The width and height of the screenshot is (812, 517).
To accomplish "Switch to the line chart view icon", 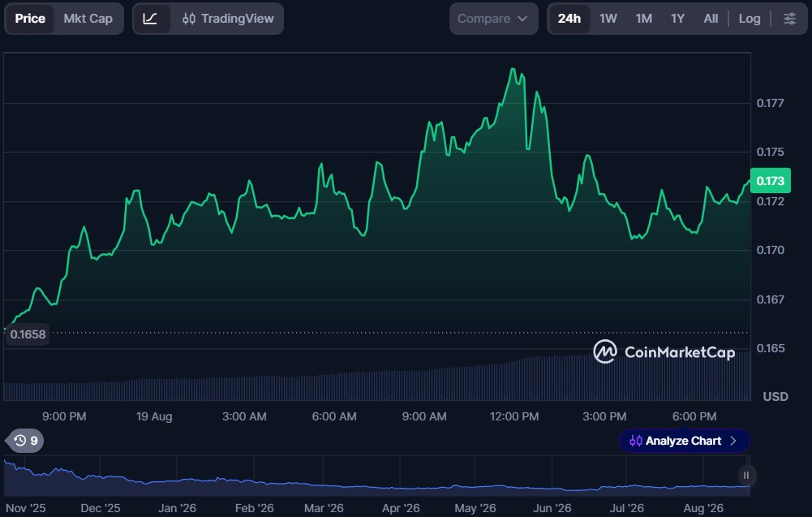I will point(151,19).
